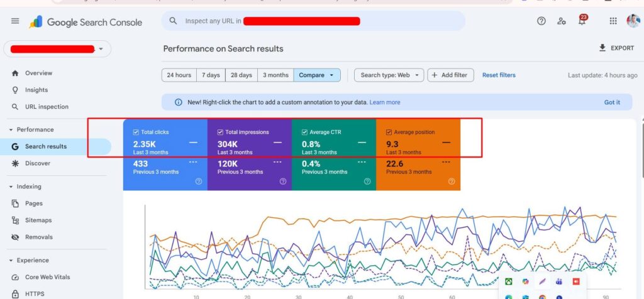This screenshot has height=299, width=644.
Task: Click the manage users icon
Action: tap(562, 21)
